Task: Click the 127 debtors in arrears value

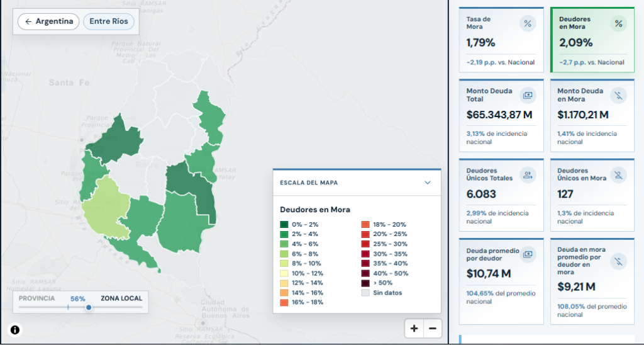Action: coord(565,194)
